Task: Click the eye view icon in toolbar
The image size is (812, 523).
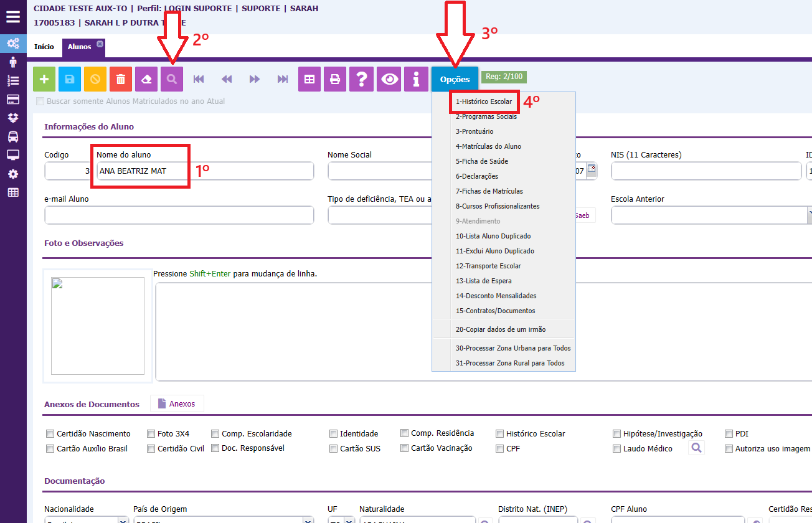Action: [x=390, y=79]
